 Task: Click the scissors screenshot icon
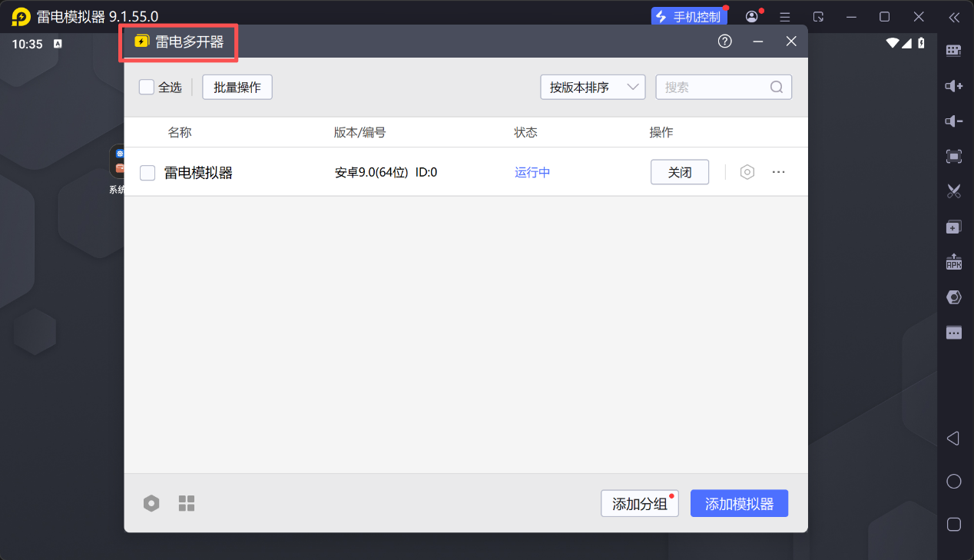(x=953, y=191)
